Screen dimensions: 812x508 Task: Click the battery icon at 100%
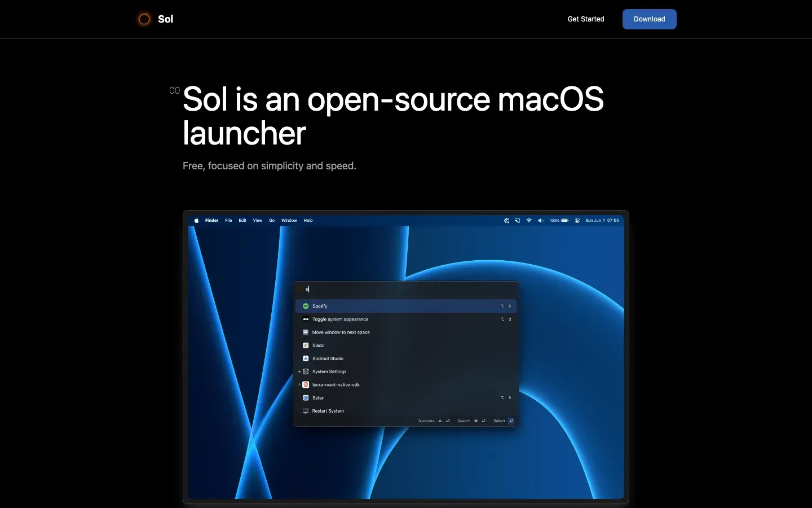coord(565,221)
